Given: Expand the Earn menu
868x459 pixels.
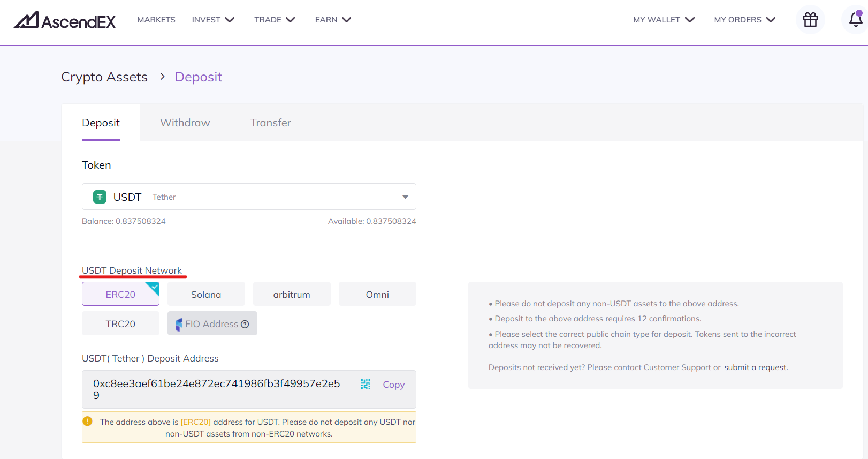Looking at the screenshot, I should click(x=333, y=20).
